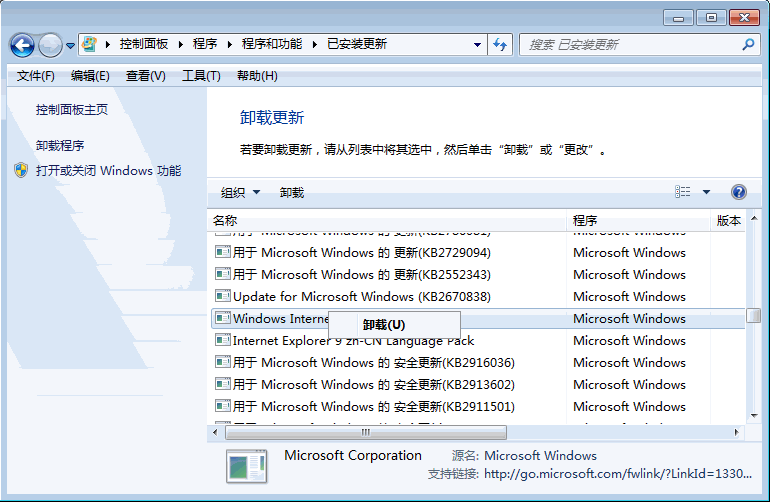Select Update for Microsoft Windows (KB2670838)

point(479,297)
